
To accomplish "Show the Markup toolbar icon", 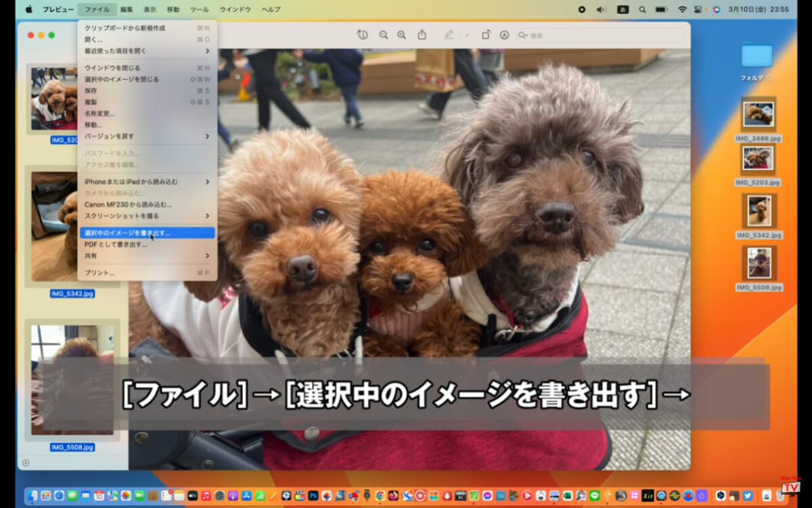I will (x=504, y=34).
